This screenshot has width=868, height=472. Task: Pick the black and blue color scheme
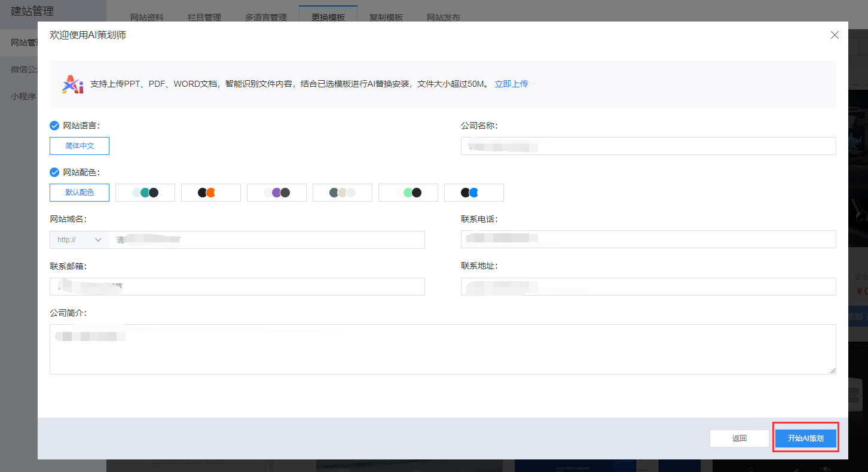click(474, 193)
